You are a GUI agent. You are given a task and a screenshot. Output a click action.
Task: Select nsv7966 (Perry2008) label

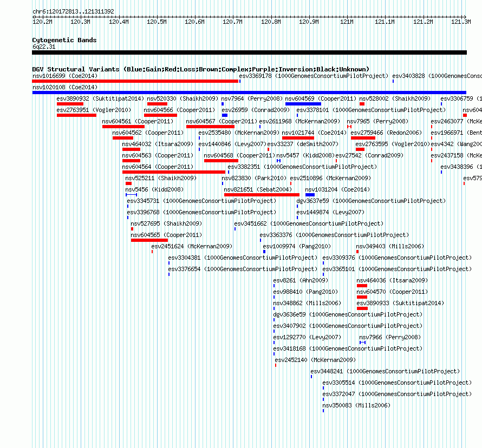390,337
